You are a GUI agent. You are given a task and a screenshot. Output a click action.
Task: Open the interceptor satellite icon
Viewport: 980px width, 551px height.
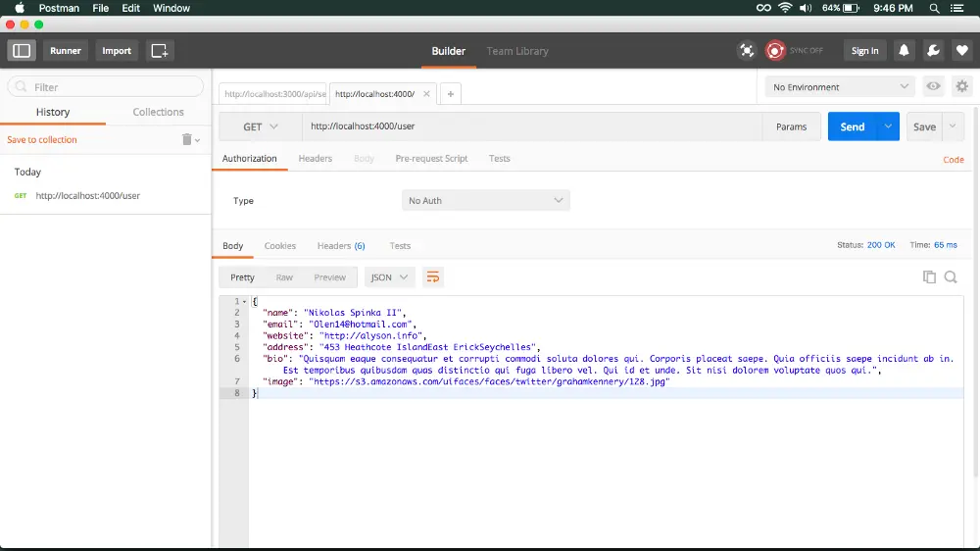coord(747,51)
